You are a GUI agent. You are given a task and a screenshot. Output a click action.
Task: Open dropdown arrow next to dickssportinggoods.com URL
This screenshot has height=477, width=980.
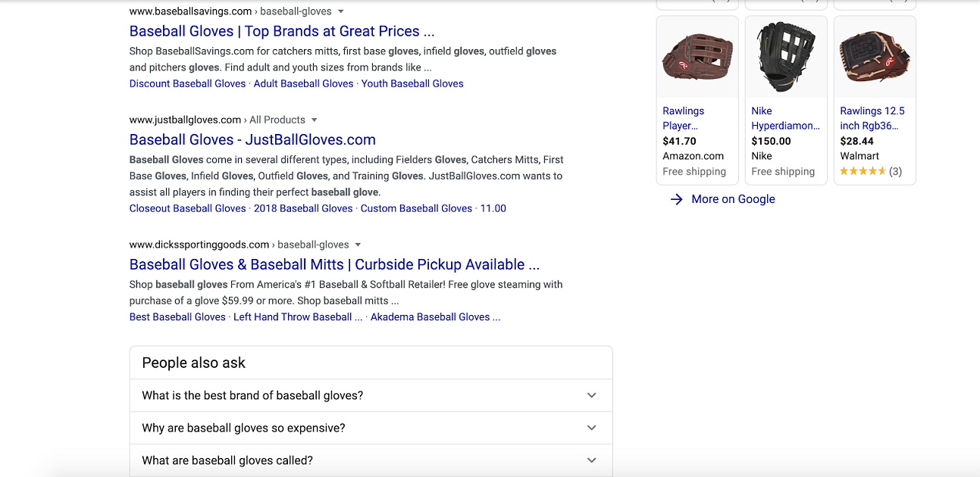click(x=358, y=245)
